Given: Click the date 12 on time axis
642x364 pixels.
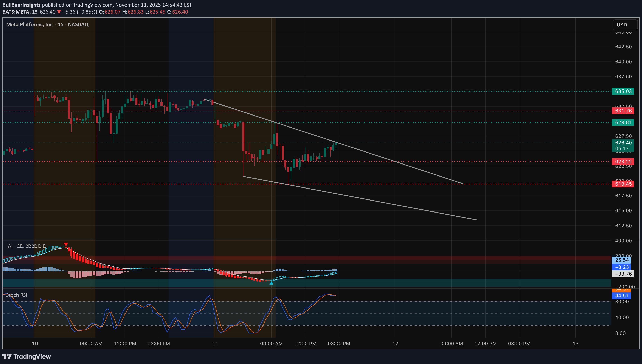Looking at the screenshot, I should [x=395, y=343].
